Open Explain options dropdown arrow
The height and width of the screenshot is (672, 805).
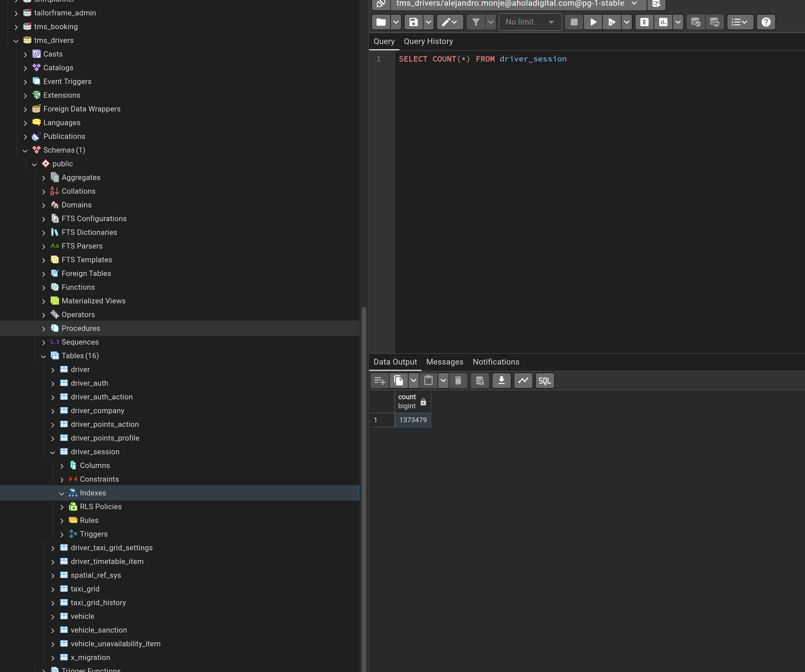pos(678,22)
